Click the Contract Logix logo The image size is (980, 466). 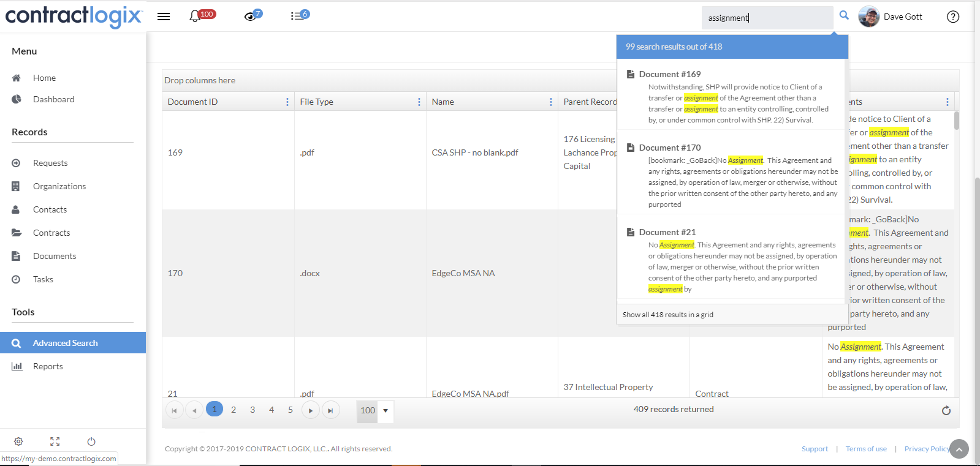[74, 16]
